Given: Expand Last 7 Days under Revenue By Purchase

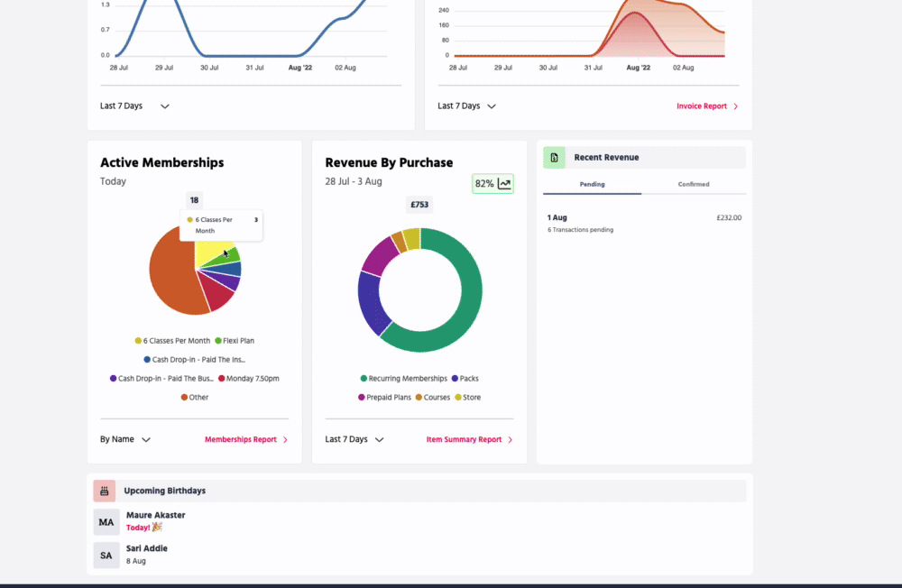Looking at the screenshot, I should coord(354,440).
